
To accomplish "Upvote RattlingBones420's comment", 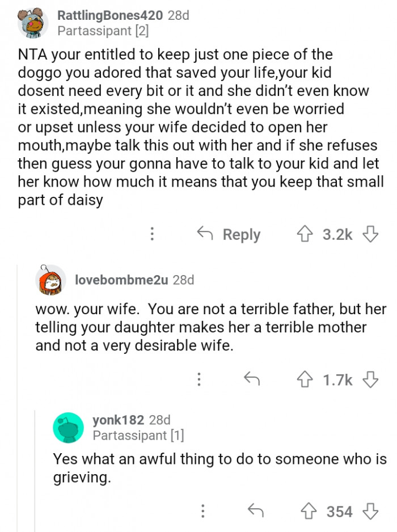I will [306, 234].
